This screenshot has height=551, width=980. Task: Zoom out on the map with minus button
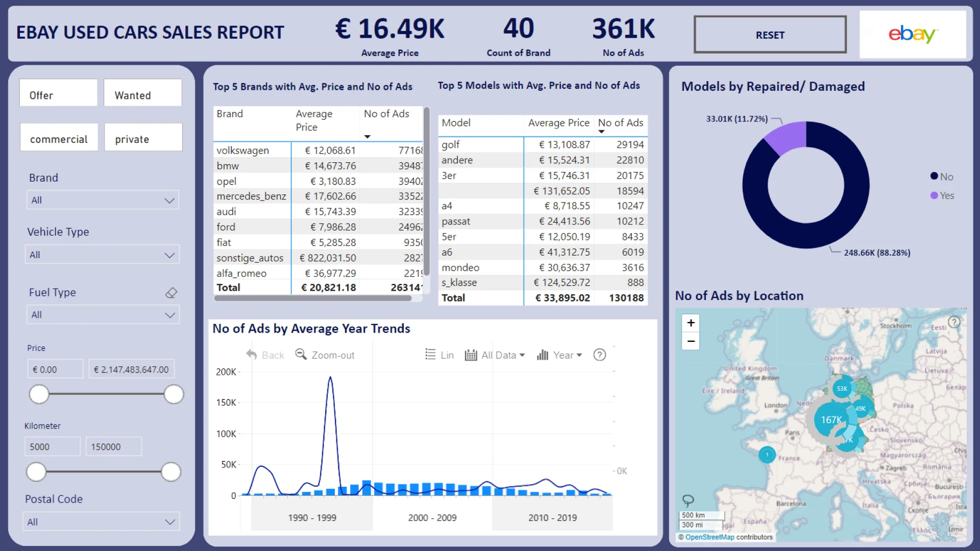(691, 341)
